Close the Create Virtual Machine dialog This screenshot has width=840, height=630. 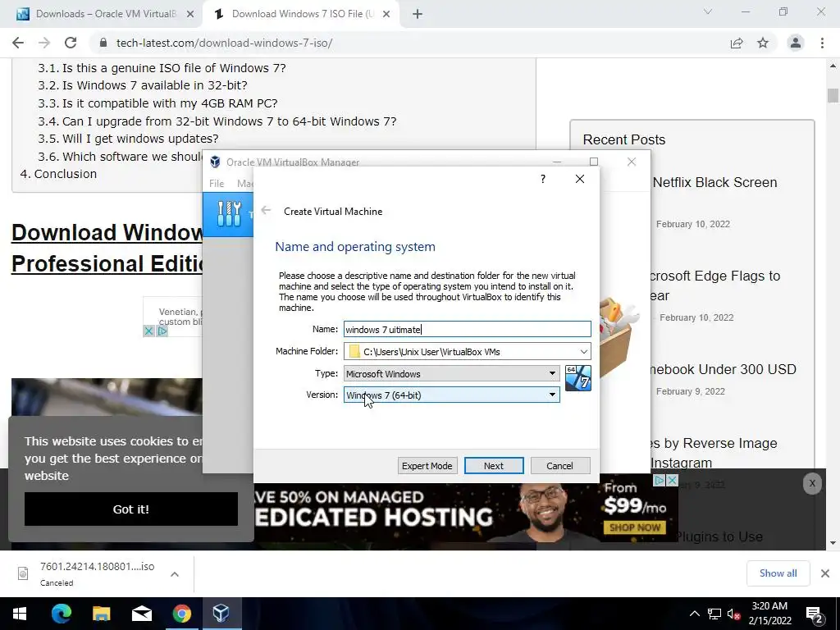(x=580, y=179)
